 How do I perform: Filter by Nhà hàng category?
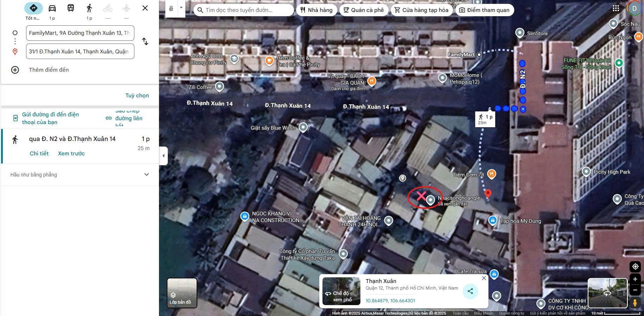pyautogui.click(x=317, y=10)
